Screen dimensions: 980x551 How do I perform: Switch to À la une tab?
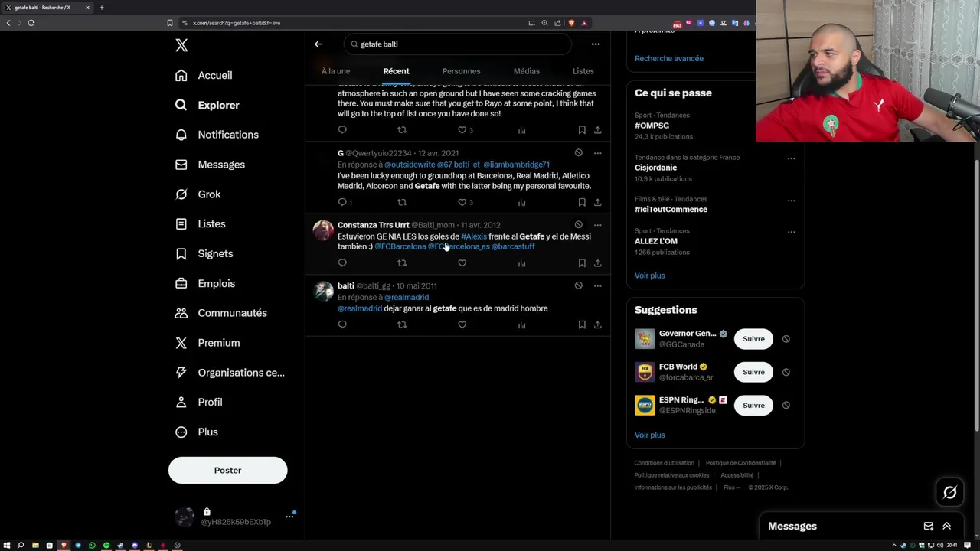coord(335,71)
